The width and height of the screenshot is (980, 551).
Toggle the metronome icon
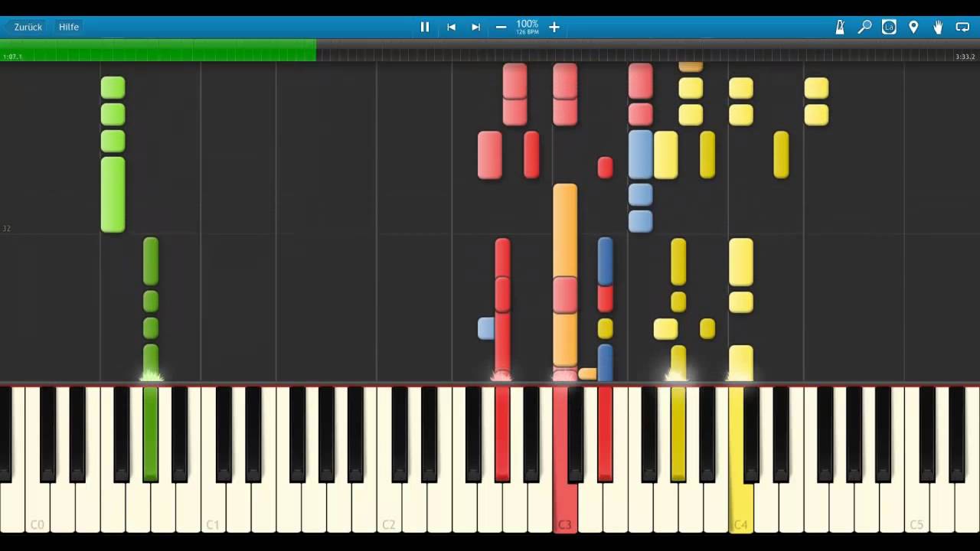[x=840, y=27]
